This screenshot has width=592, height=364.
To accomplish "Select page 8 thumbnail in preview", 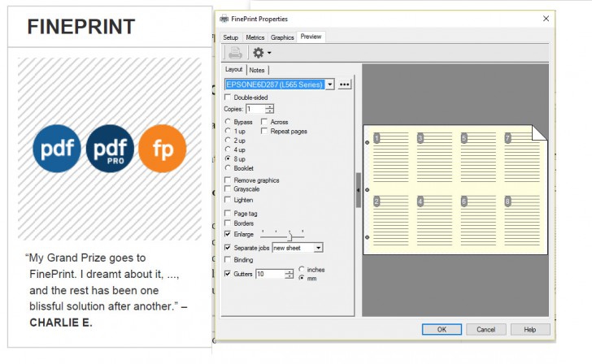I will point(522,221).
